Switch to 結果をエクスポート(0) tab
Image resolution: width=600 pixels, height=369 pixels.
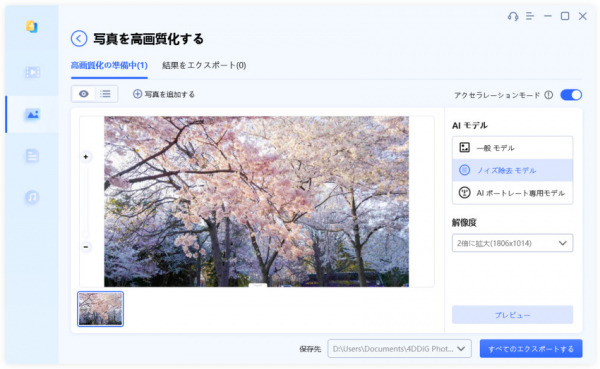(204, 65)
